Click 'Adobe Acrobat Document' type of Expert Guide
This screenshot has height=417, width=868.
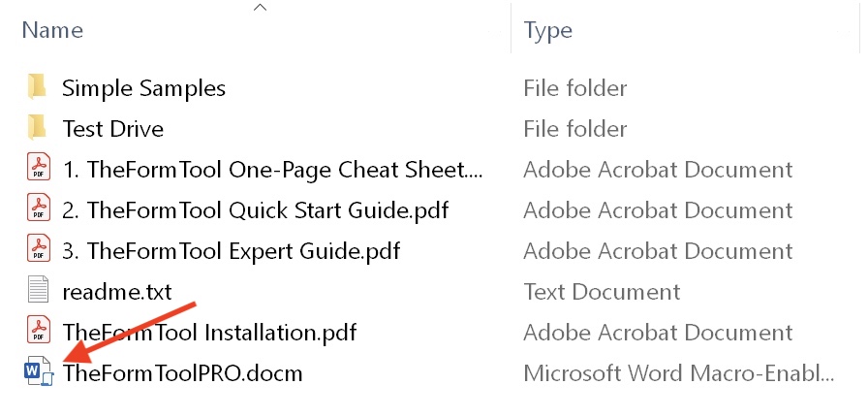coord(658,251)
